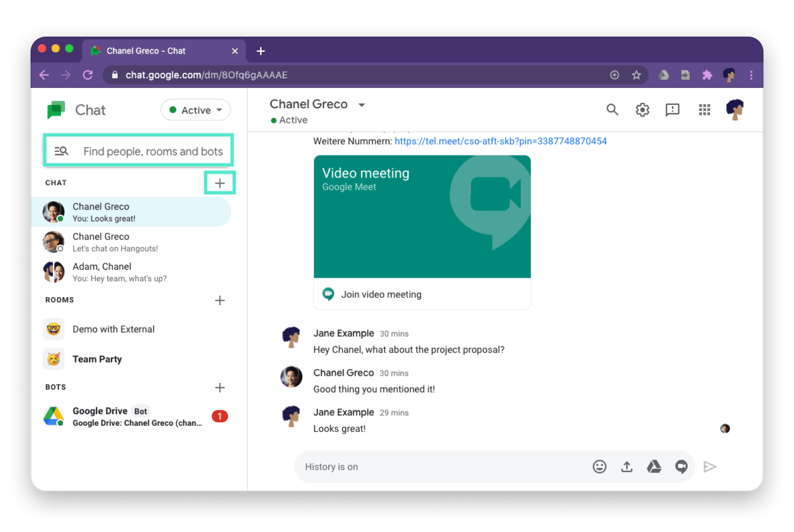
Task: Click the History is on message field
Action: click(x=443, y=467)
